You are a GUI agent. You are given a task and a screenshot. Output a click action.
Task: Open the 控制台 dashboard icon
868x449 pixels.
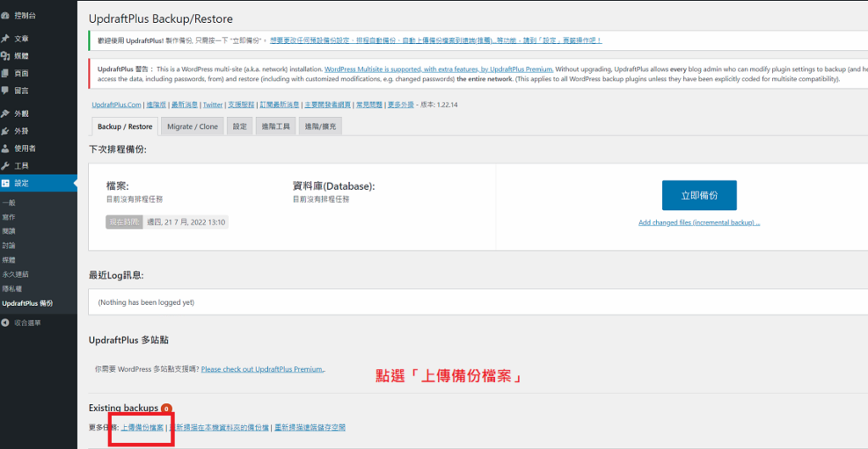click(6, 14)
